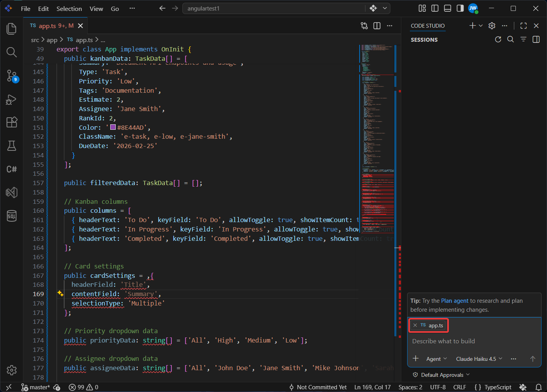This screenshot has height=392, width=547.
Task: Click the Describe what to build input
Action: [x=474, y=341]
